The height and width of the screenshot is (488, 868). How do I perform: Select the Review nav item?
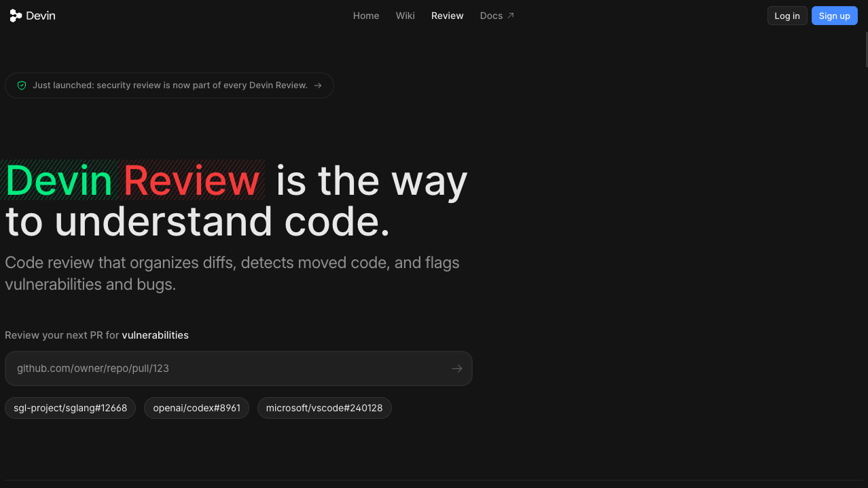[448, 16]
